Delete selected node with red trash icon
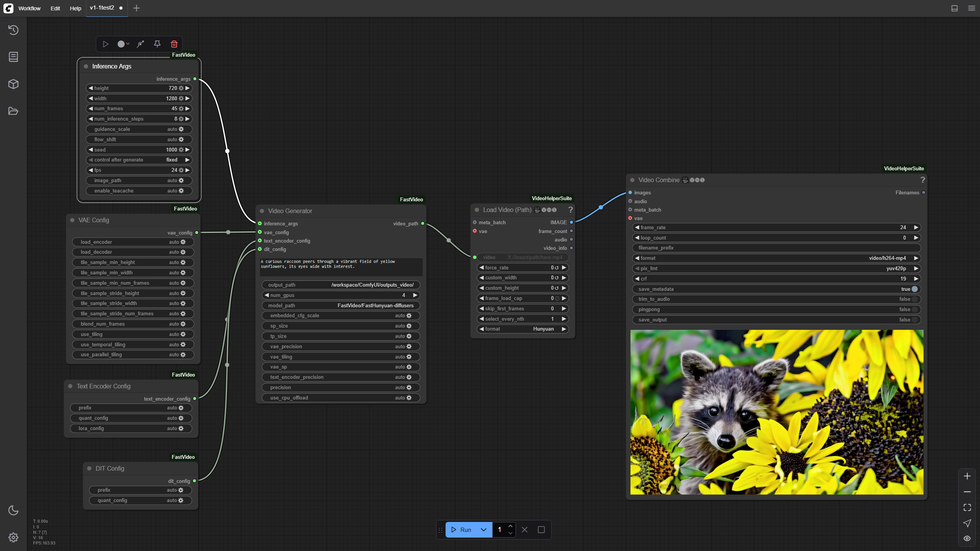Image resolution: width=980 pixels, height=551 pixels. pos(174,44)
